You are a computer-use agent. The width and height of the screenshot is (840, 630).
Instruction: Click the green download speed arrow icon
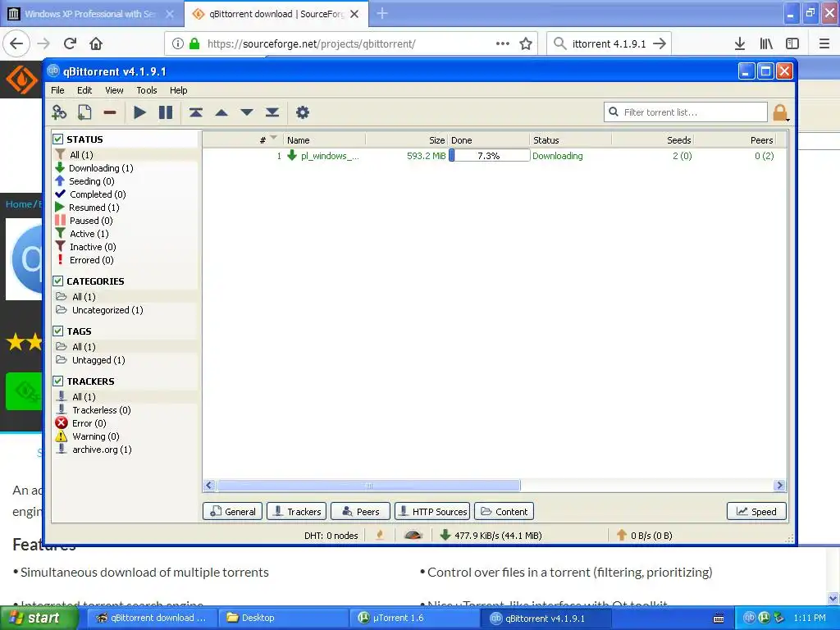pyautogui.click(x=445, y=535)
